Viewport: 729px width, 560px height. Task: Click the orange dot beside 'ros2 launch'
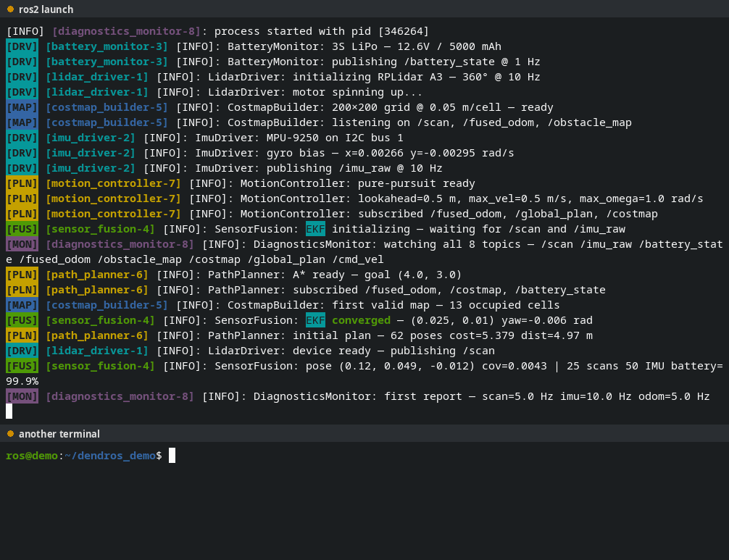[10, 9]
